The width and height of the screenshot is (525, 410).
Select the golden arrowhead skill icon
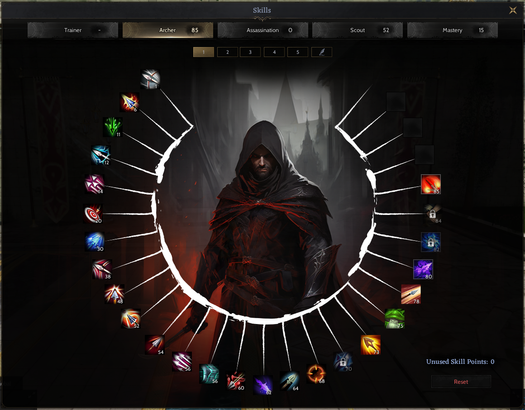(371, 345)
